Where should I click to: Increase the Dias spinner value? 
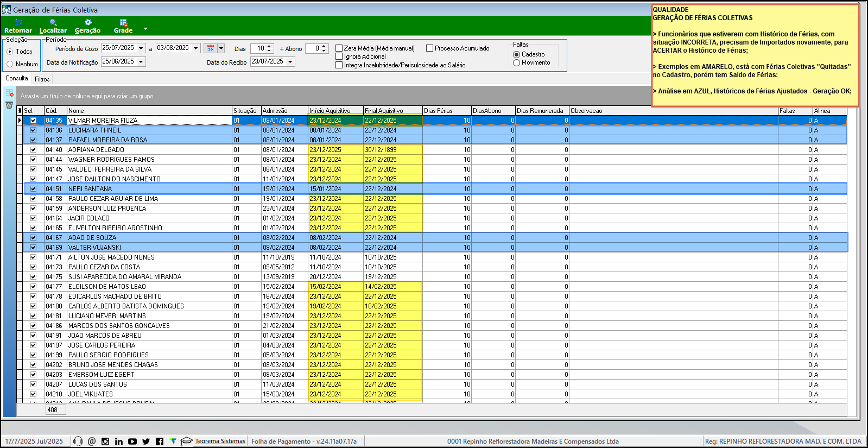tap(269, 46)
